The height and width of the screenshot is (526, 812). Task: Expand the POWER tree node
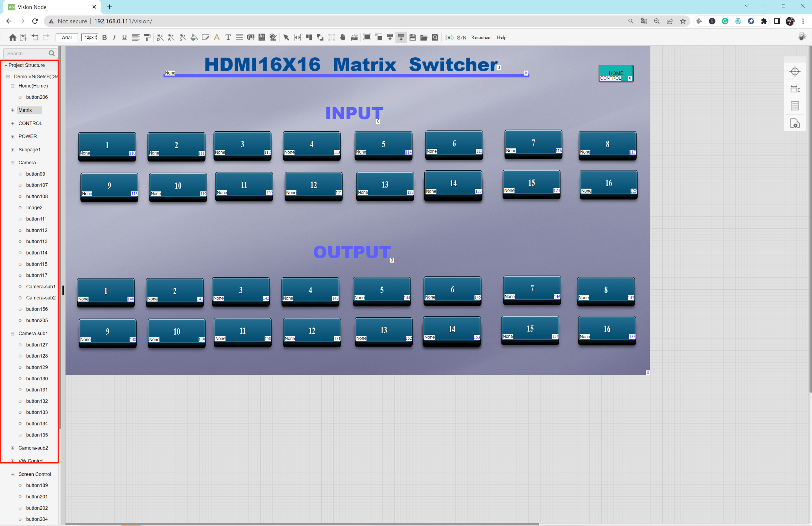point(13,136)
